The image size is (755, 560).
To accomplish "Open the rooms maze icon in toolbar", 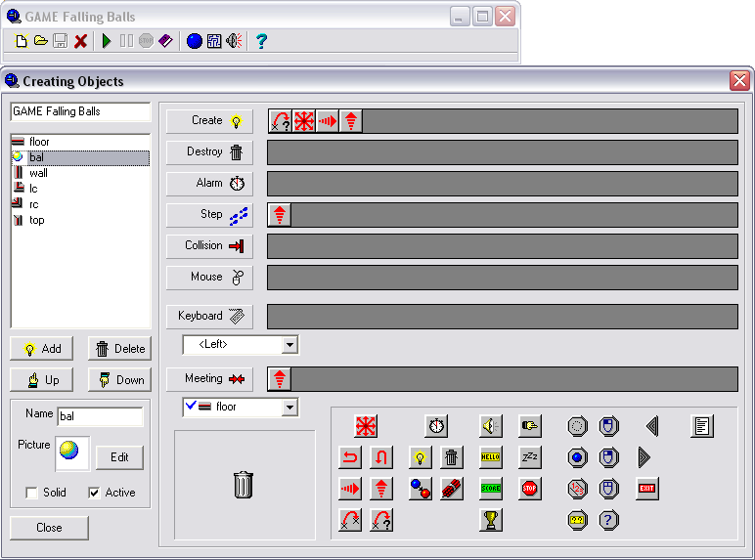I will coord(214,41).
